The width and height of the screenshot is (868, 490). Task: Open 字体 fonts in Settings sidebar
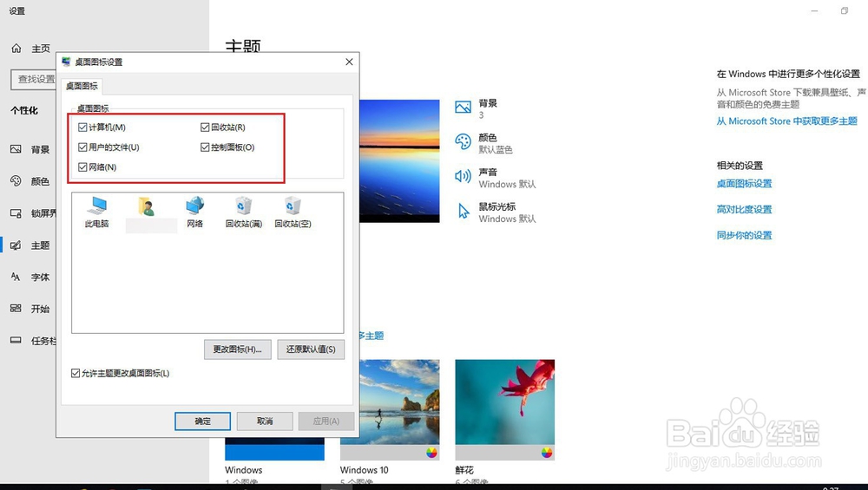30,277
